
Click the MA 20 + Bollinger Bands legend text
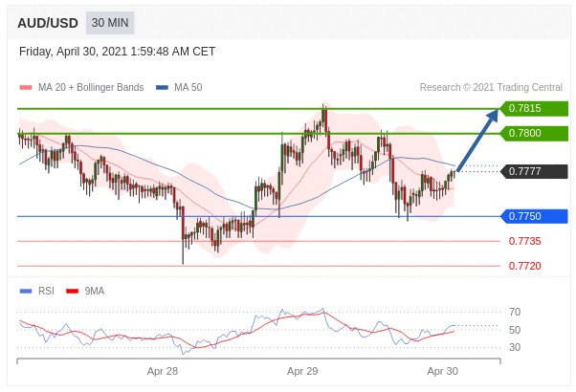click(x=91, y=87)
